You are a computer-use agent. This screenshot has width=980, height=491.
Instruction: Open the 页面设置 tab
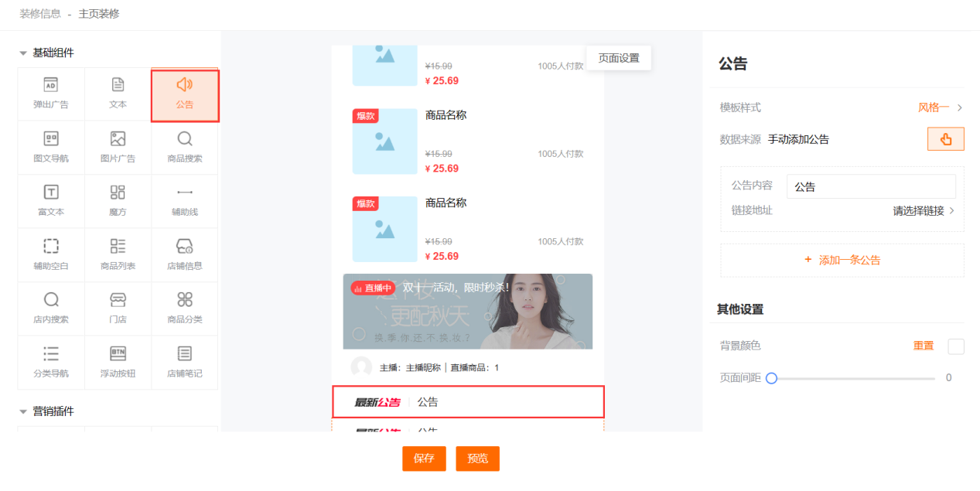[x=619, y=58]
